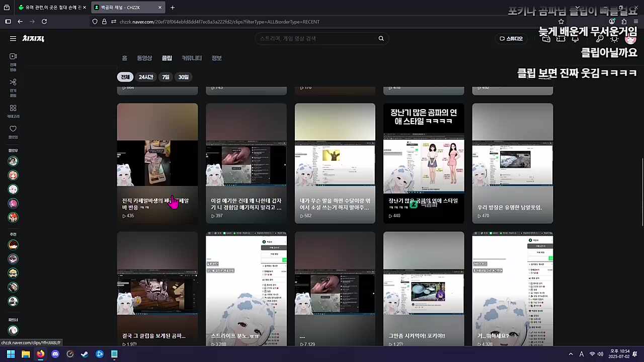Screen dimensions: 644x362
Task: Open the 스튜디오 button
Action: click(x=511, y=39)
